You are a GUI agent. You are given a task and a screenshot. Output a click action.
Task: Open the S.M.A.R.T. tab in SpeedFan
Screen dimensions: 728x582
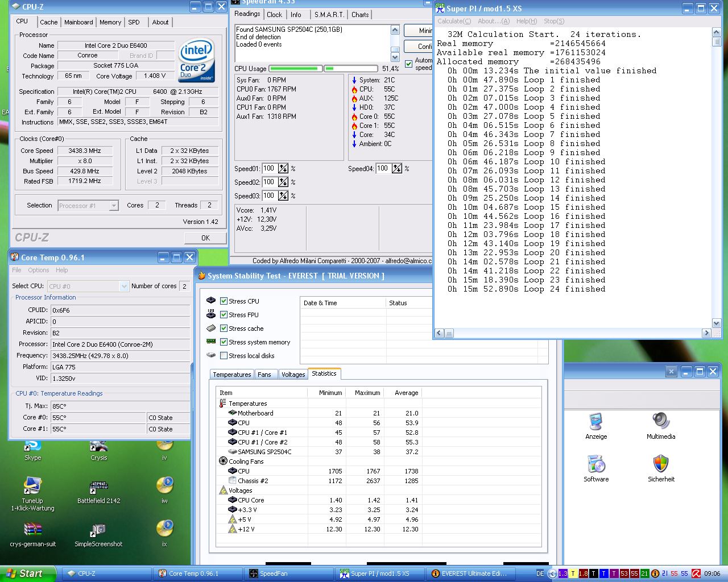[329, 15]
